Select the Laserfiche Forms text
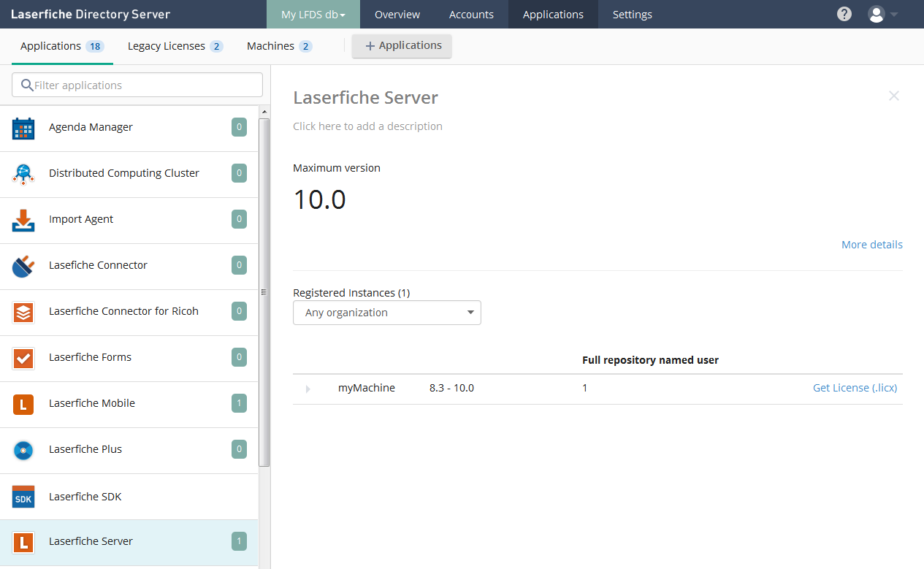Viewport: 924px width, 569px height. tap(90, 357)
